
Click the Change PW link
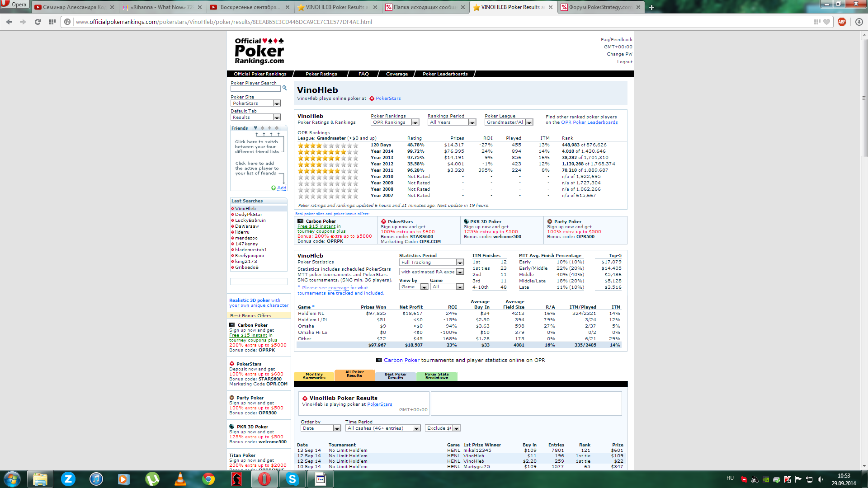pyautogui.click(x=619, y=54)
